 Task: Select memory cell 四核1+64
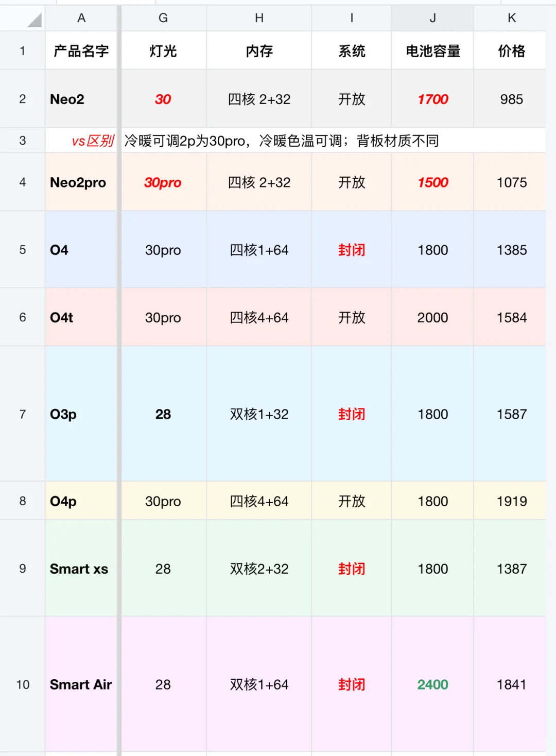(x=259, y=250)
